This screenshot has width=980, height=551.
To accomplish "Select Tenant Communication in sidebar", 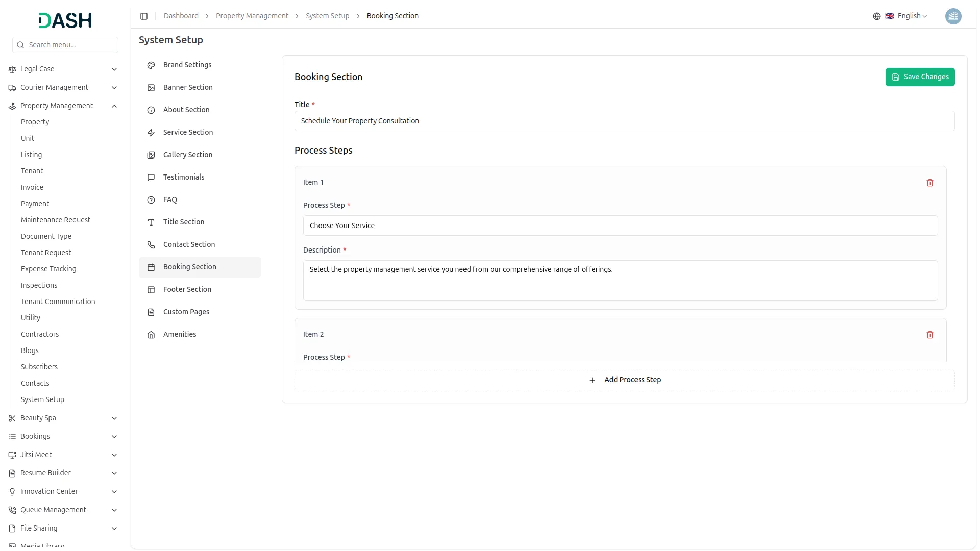I will click(58, 302).
